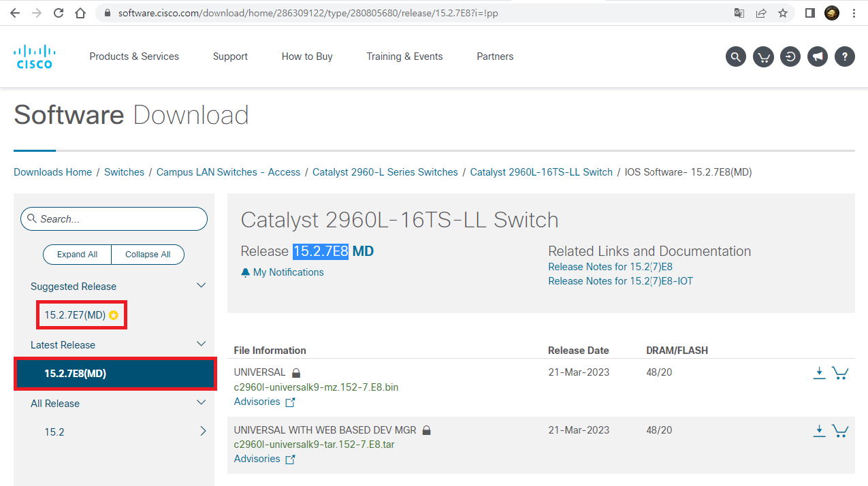Reload the current page

pyautogui.click(x=59, y=13)
